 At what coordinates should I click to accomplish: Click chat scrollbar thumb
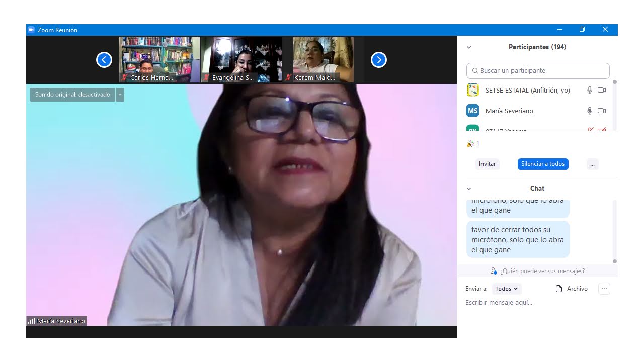pos(615,261)
